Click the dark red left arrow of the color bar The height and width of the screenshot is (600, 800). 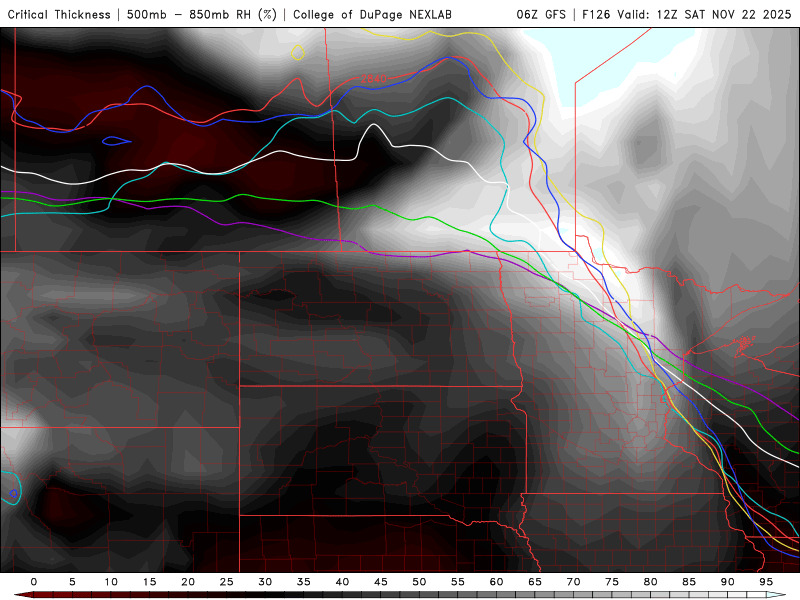[x=23, y=595]
